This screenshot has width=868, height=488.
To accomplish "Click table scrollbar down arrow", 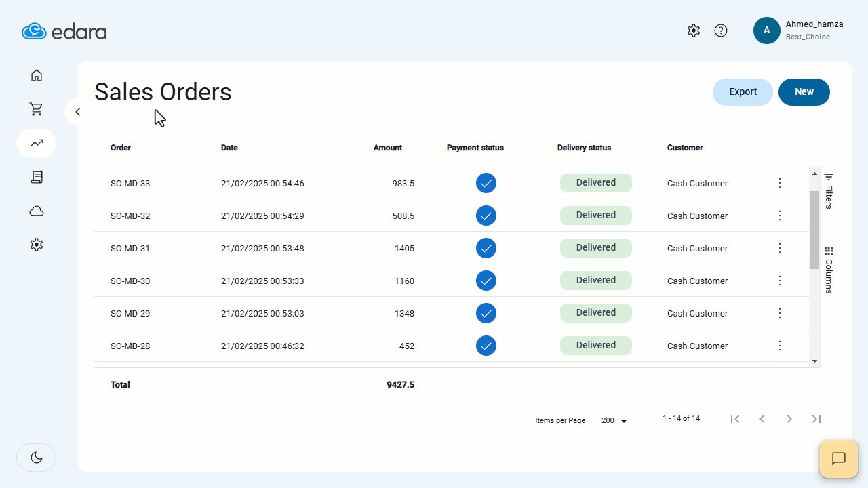I will tap(815, 361).
